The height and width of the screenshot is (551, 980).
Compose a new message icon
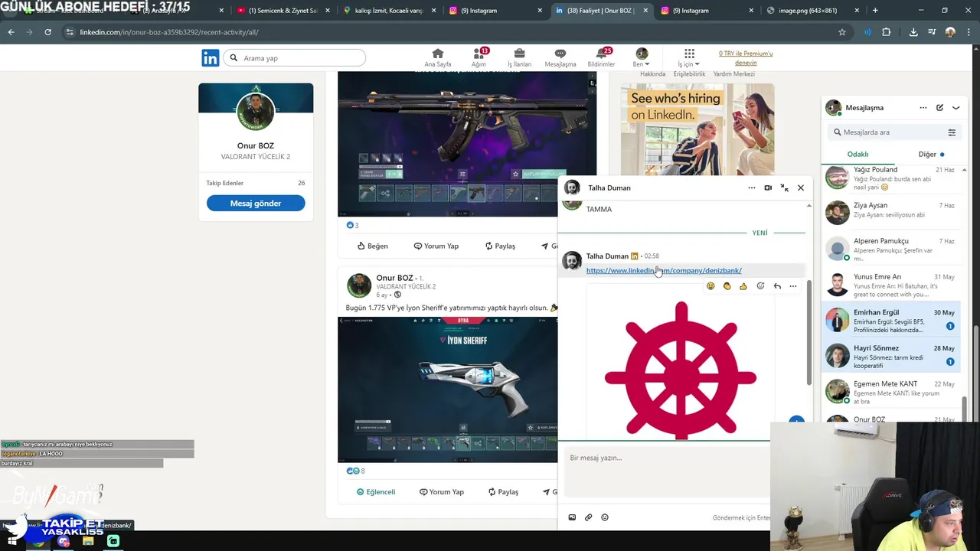[x=939, y=108]
